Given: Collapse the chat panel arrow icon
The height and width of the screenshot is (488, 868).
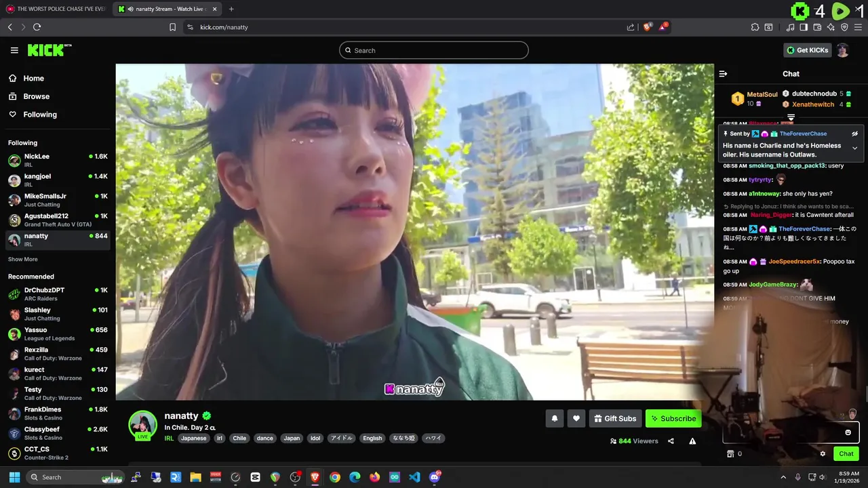Looking at the screenshot, I should (723, 74).
